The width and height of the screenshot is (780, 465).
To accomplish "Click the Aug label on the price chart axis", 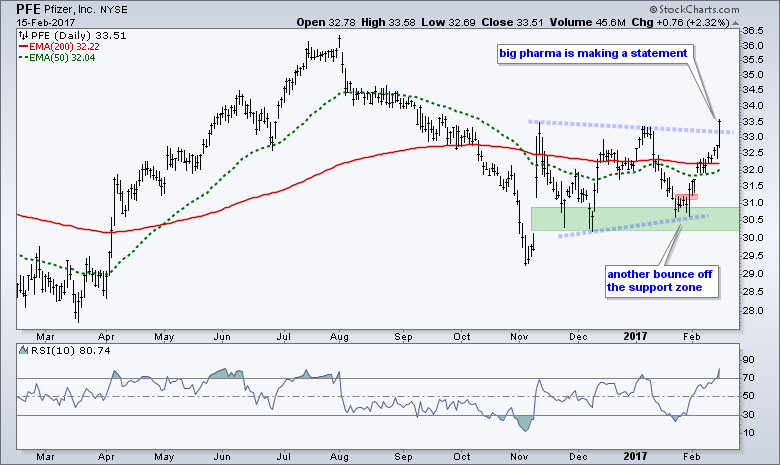I will pyautogui.click(x=339, y=337).
